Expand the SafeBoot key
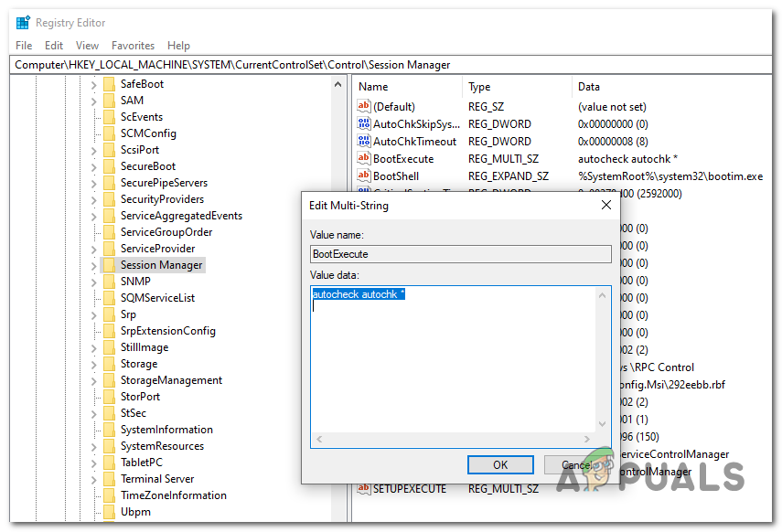 (94, 83)
